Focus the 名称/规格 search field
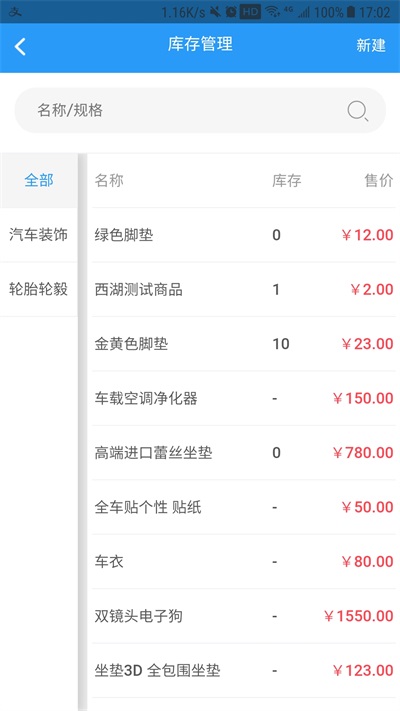 click(x=200, y=110)
